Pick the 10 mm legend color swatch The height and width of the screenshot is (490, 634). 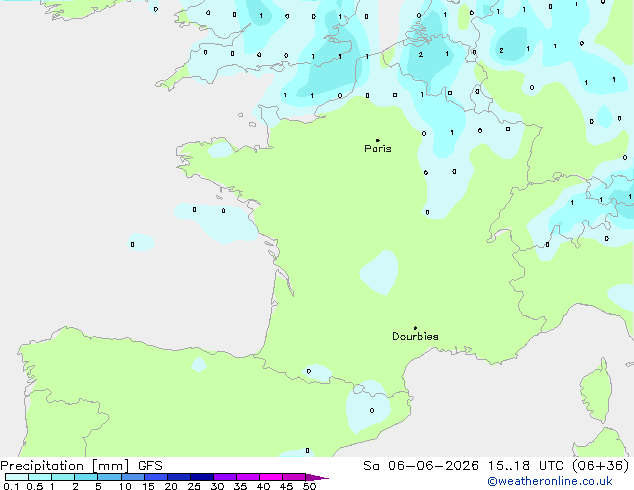pos(132,477)
